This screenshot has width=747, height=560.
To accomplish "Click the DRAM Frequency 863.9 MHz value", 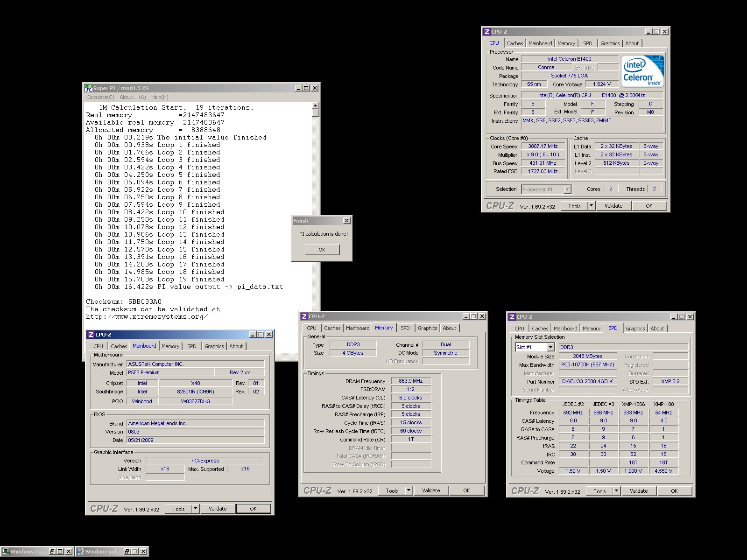I will click(x=411, y=381).
